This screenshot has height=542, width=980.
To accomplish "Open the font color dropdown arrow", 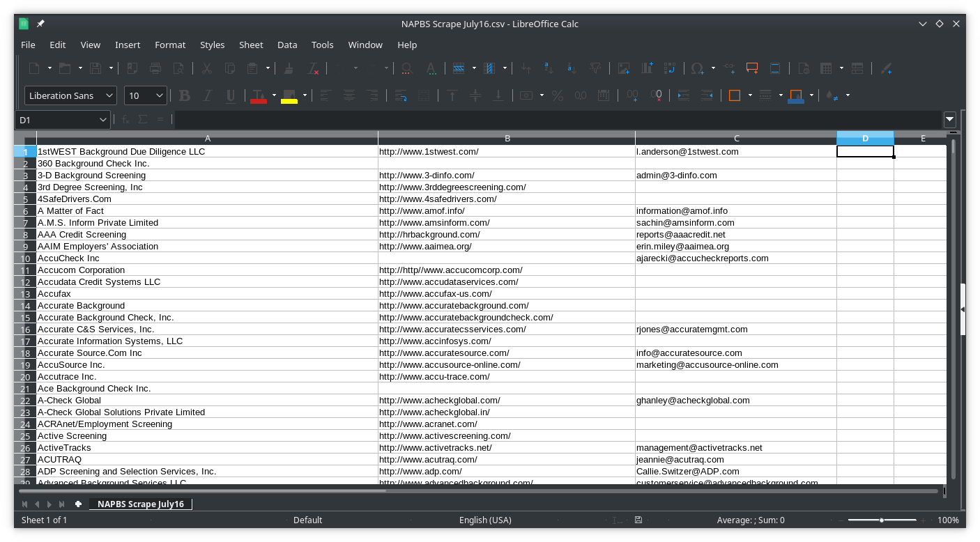I will pos(274,95).
